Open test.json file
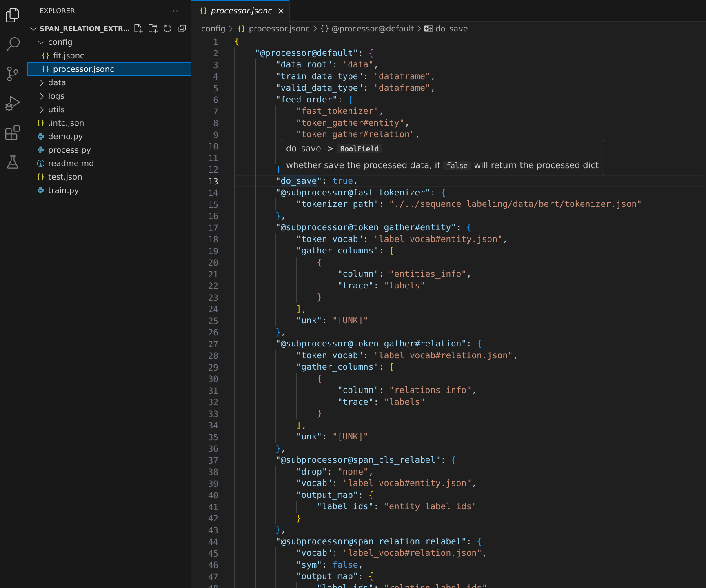The image size is (706, 588). pyautogui.click(x=109, y=177)
